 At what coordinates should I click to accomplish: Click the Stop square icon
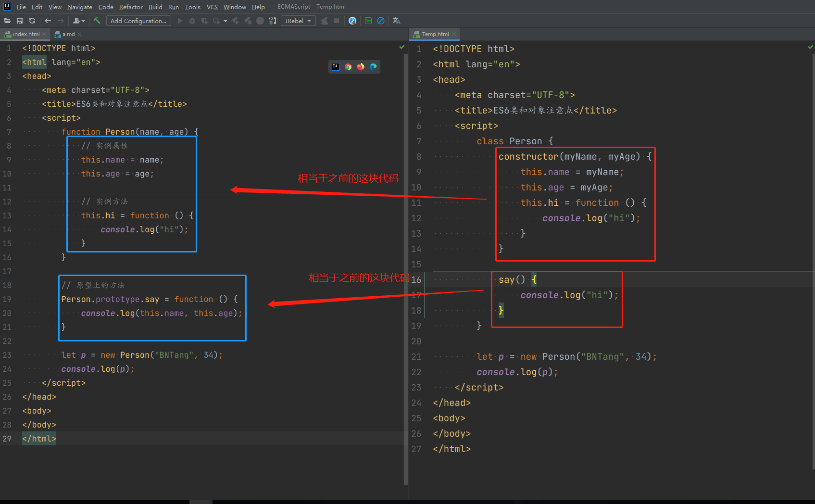click(x=337, y=21)
